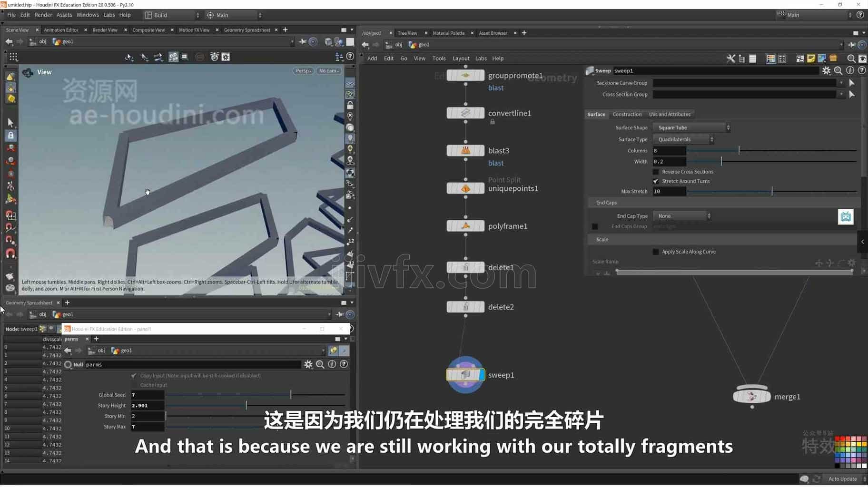Viewport: 868px width, 487px height.
Task: Switch to the Construction tab
Action: click(x=627, y=114)
